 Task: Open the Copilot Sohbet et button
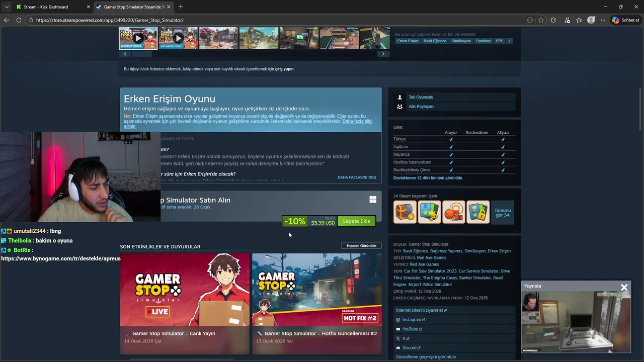(x=625, y=20)
